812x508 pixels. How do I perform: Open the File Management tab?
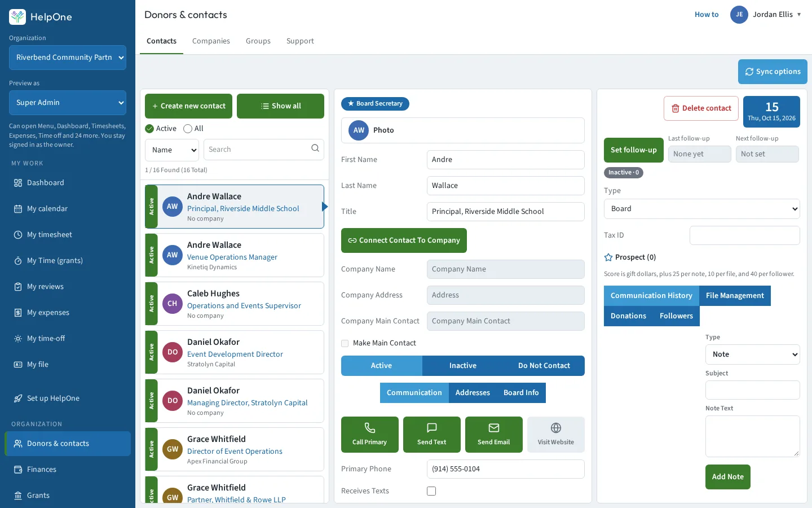coord(735,296)
